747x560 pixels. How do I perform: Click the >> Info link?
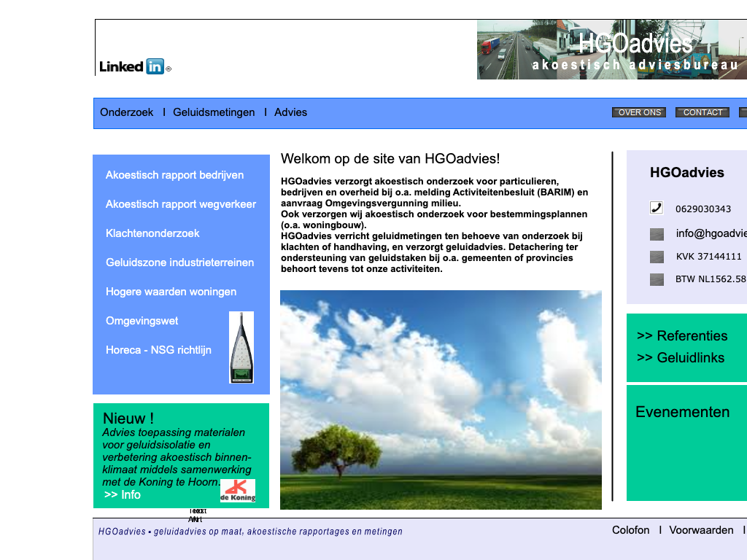pyautogui.click(x=123, y=495)
